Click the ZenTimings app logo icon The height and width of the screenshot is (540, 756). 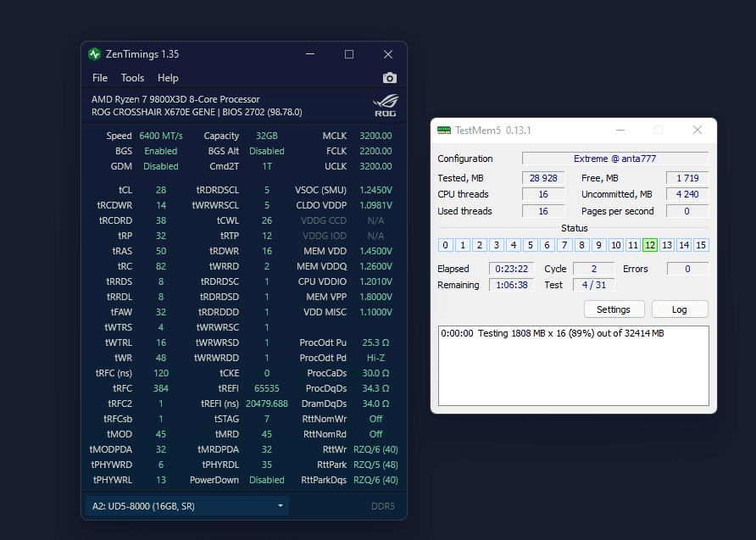point(95,54)
